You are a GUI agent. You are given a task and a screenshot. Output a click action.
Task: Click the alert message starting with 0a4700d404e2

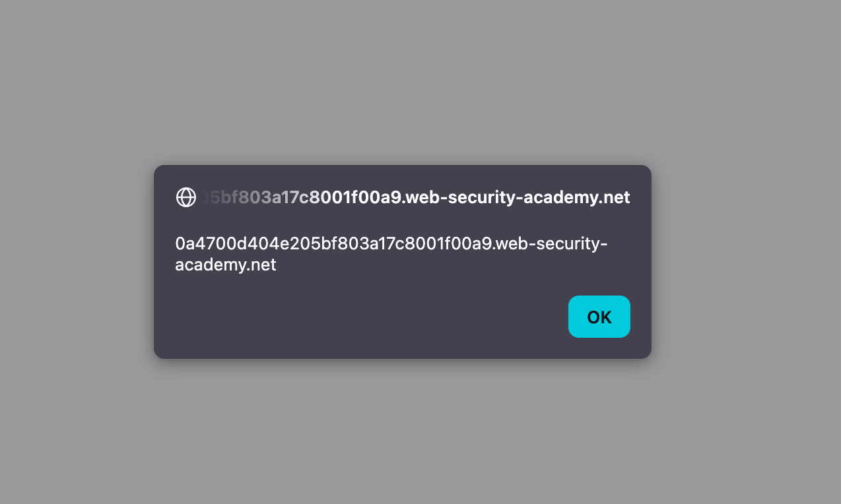click(391, 244)
